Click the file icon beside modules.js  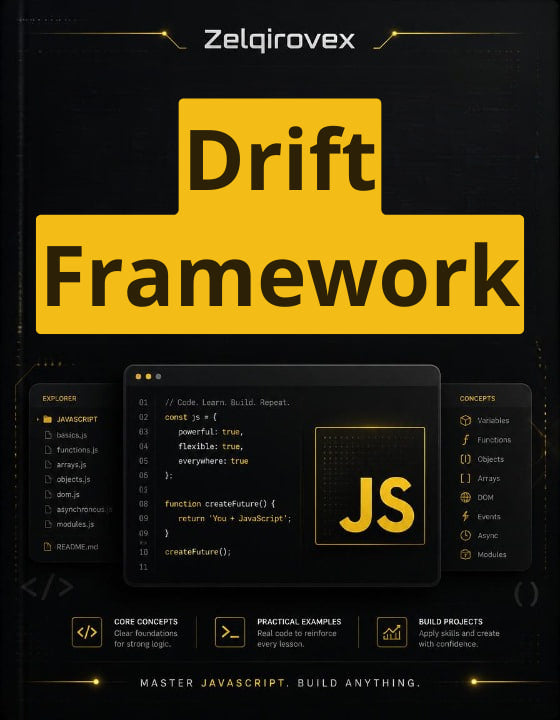[47, 524]
